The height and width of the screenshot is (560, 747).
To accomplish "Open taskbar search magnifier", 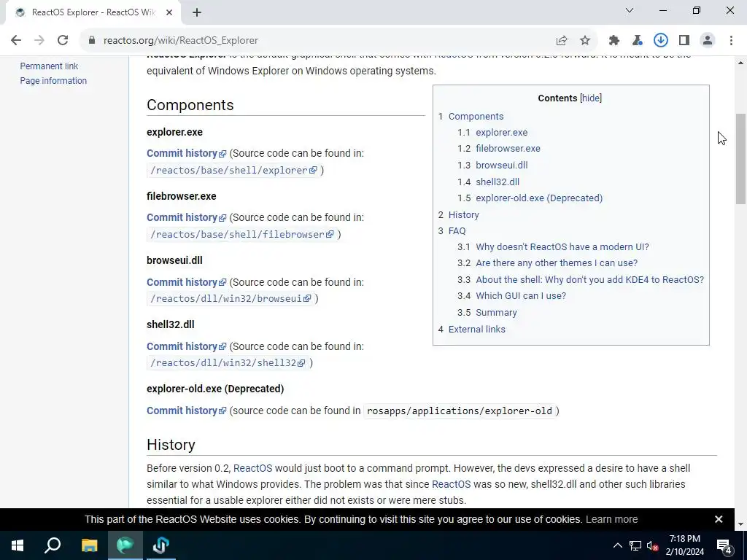I will pyautogui.click(x=53, y=545).
